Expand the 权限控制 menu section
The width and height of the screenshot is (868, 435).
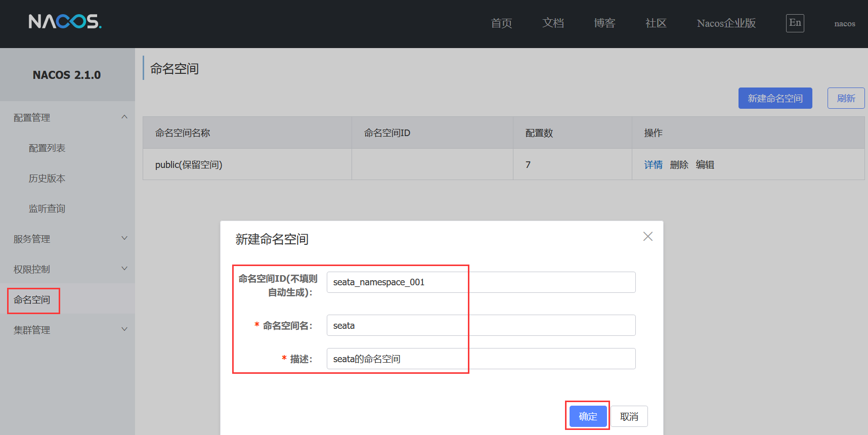(124, 269)
